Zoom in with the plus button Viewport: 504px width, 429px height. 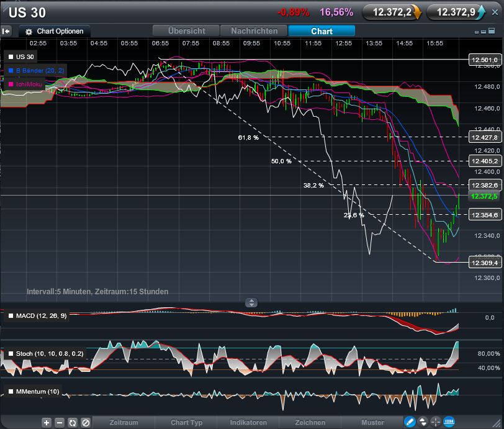click(47, 423)
